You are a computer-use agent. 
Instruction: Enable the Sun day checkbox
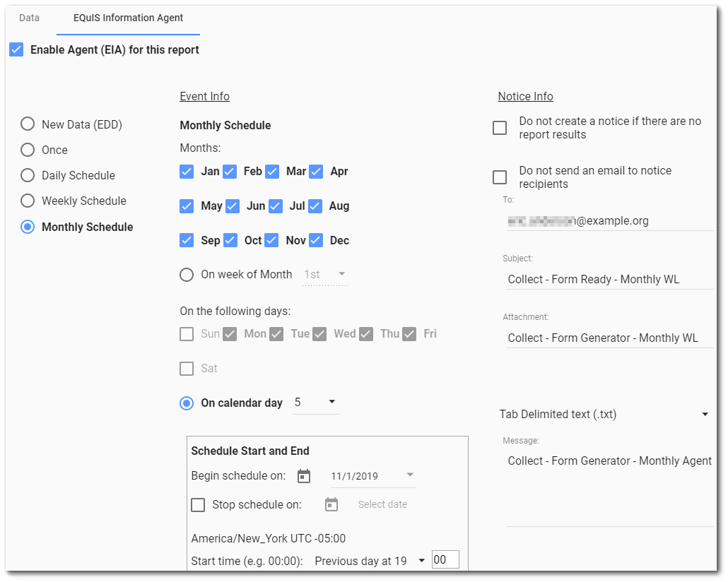[x=187, y=333]
